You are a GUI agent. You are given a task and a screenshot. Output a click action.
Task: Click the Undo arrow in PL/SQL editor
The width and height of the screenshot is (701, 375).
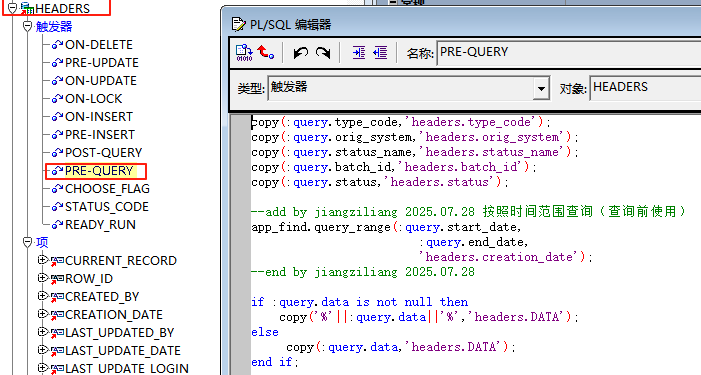300,53
